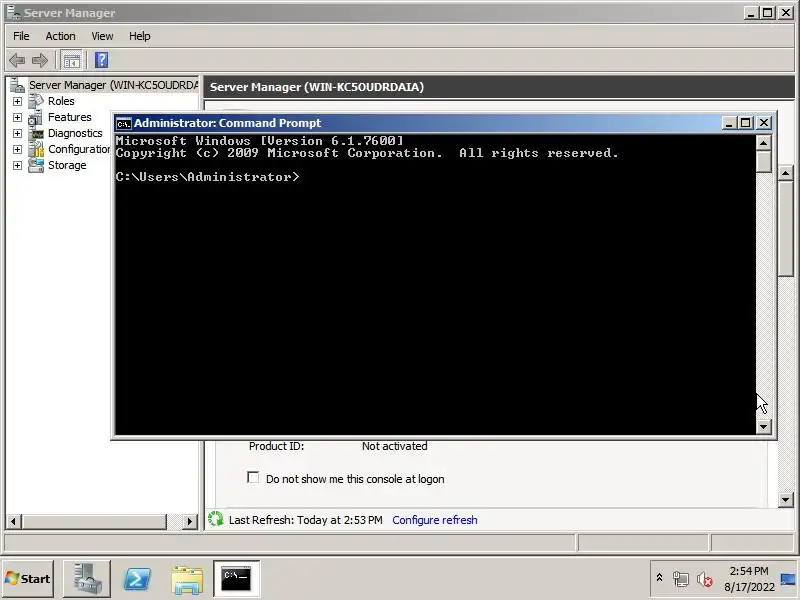The height and width of the screenshot is (600, 800).
Task: Select the Features node icon
Action: tap(36, 117)
